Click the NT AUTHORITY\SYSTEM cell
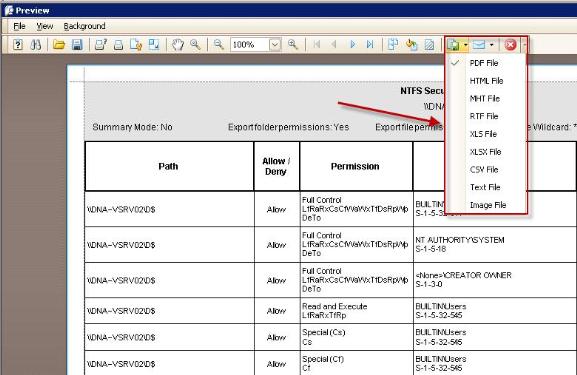 (x=495, y=244)
